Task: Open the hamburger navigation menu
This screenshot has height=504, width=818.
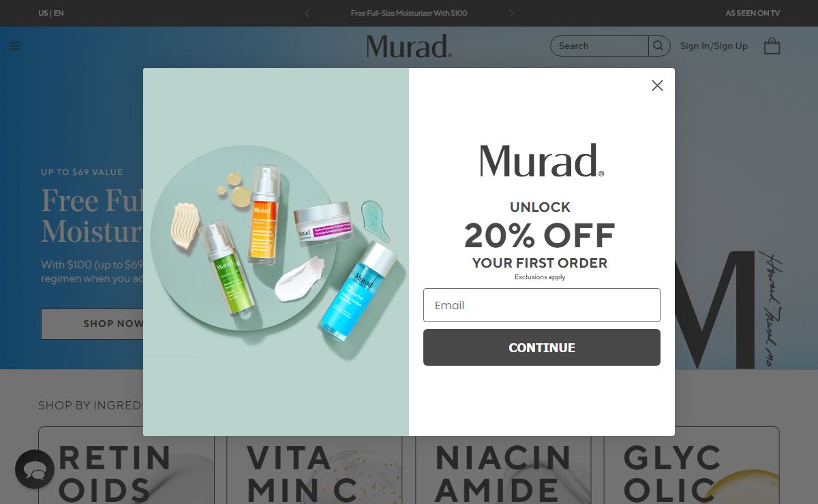Action: click(x=14, y=46)
